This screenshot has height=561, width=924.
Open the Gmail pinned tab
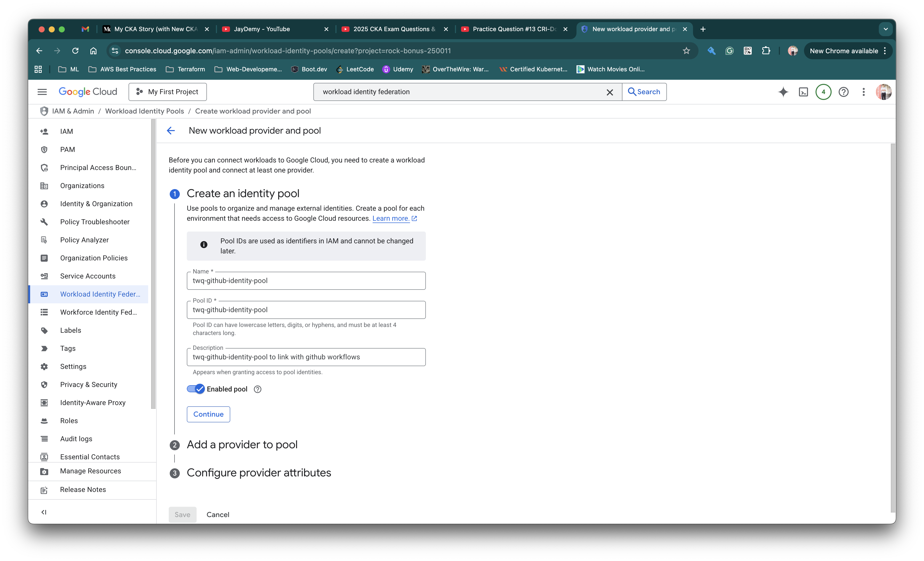tap(85, 29)
